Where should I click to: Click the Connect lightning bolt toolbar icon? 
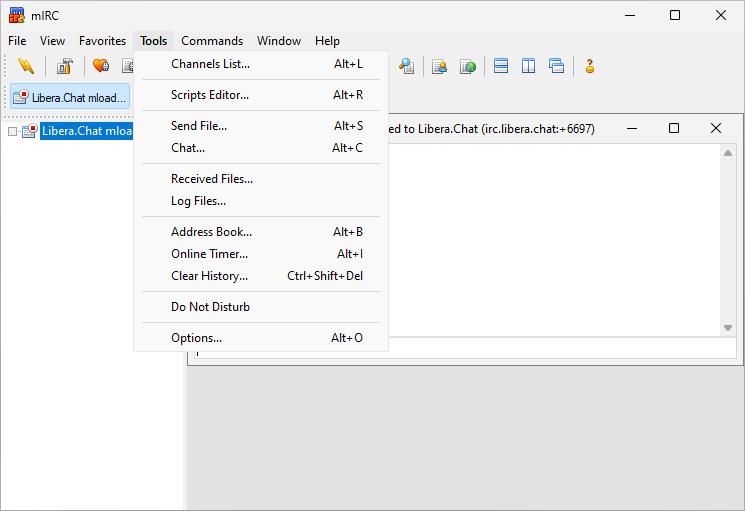click(26, 67)
